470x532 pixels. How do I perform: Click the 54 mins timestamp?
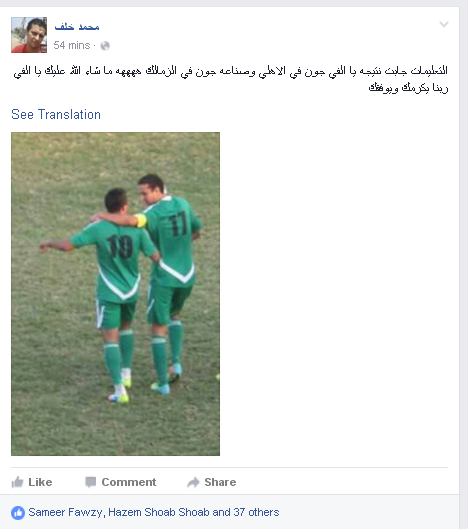pyautogui.click(x=72, y=45)
